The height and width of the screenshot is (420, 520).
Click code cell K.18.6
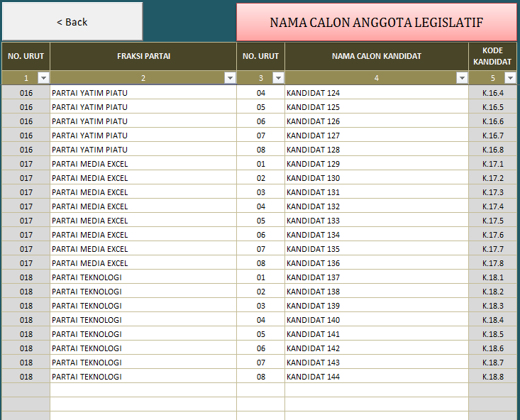pos(492,348)
